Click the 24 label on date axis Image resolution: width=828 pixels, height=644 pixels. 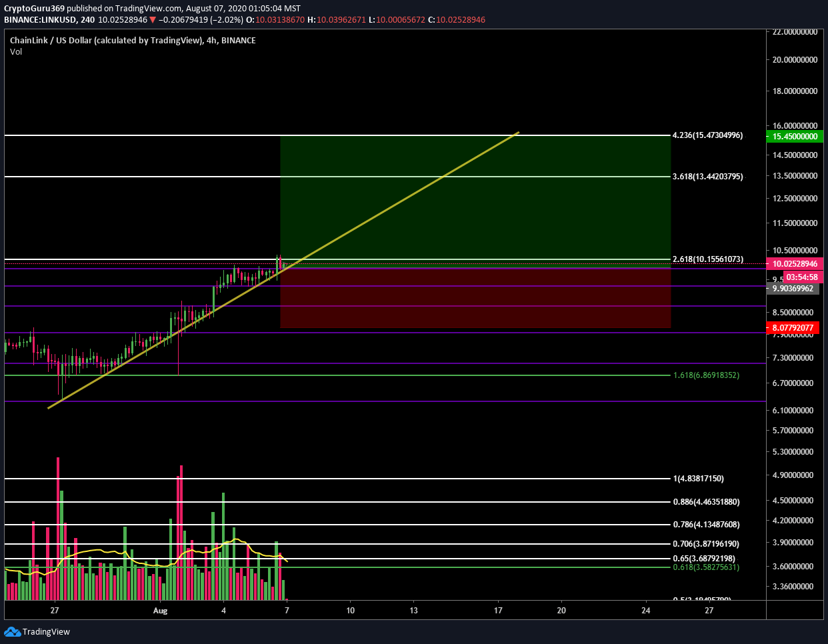tap(646, 611)
